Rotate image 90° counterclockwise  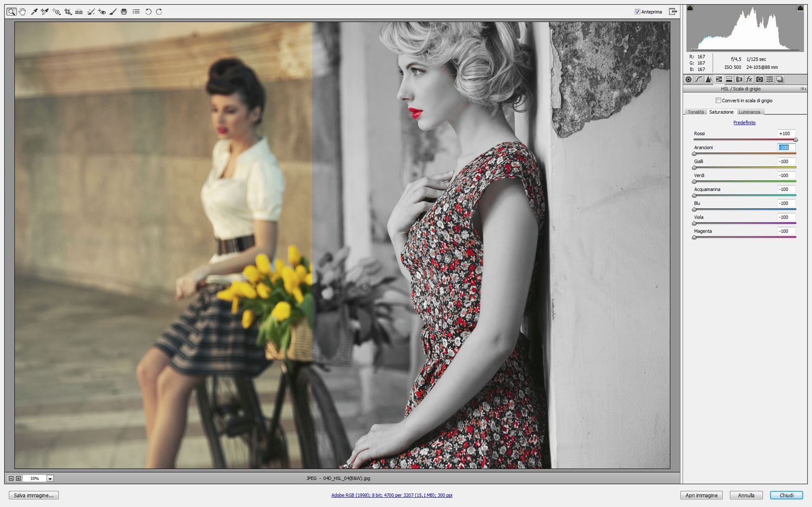148,11
